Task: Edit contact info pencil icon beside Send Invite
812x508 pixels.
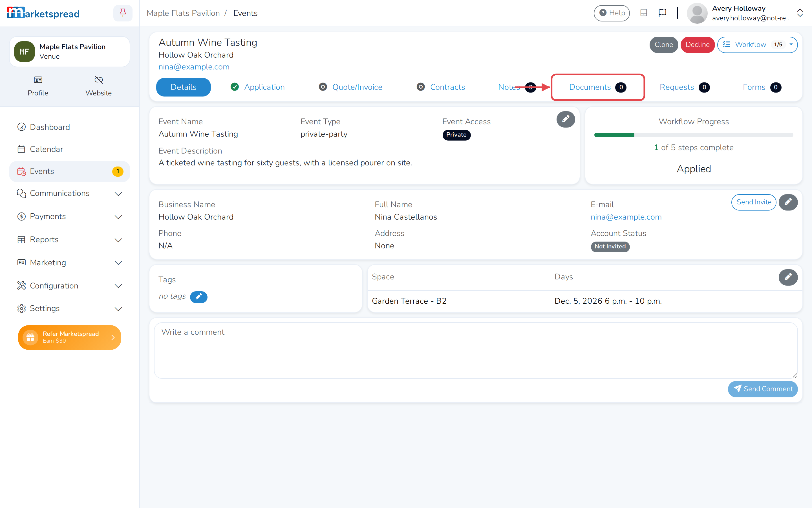Action: point(788,202)
